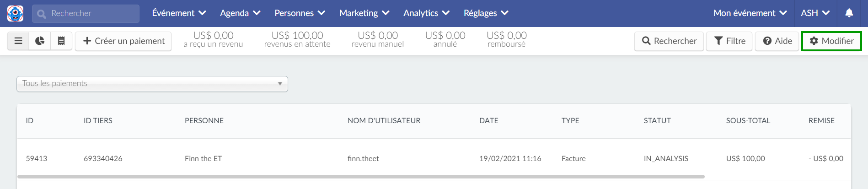
Task: Click the Facture type cell
Action: click(x=573, y=159)
